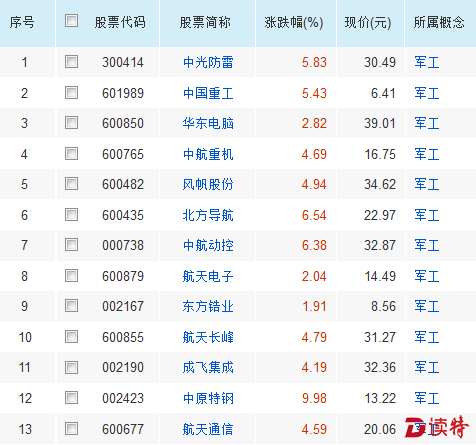The width and height of the screenshot is (476, 445).
Task: Open the 中原特钢 stock link
Action: click(208, 398)
